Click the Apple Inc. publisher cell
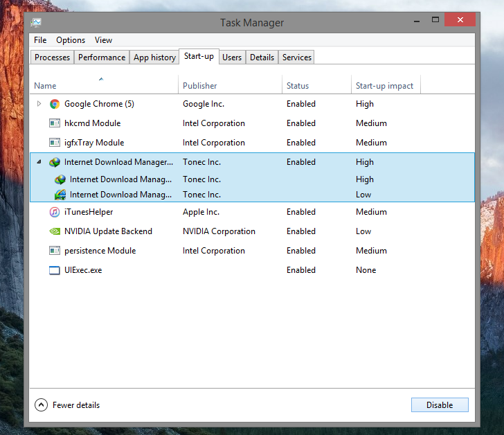Screen dimensions: 504x435 click(201, 212)
